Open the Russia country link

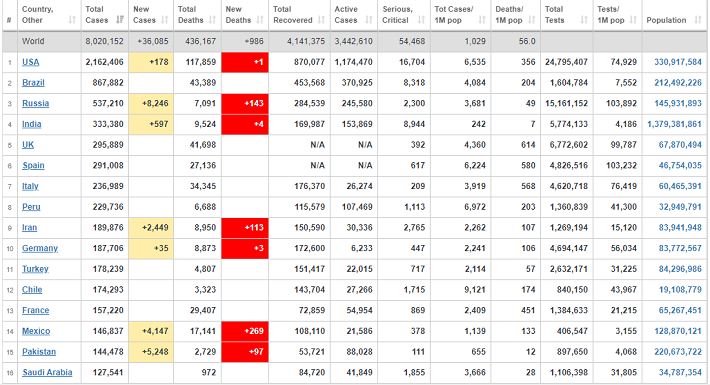[x=36, y=103]
